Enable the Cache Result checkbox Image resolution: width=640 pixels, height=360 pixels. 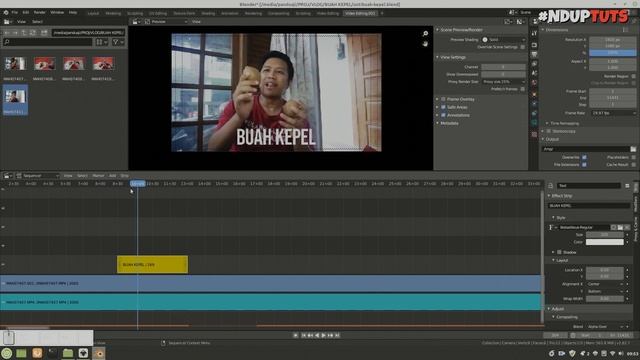(x=633, y=164)
